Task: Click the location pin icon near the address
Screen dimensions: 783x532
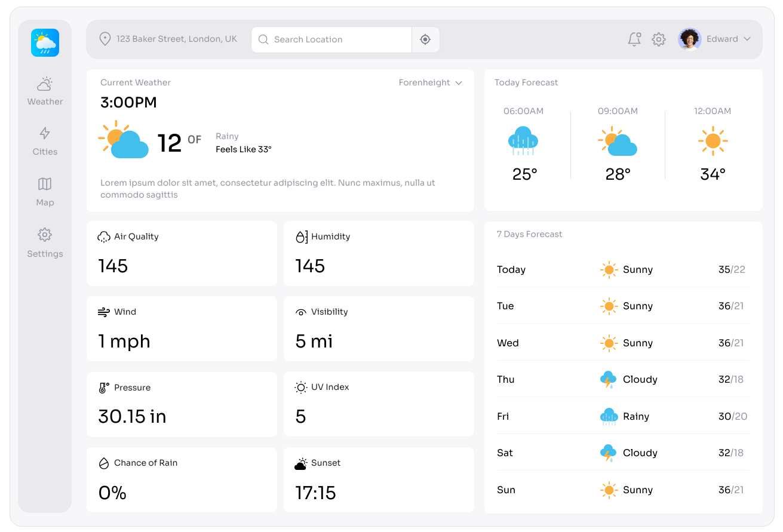Action: pyautogui.click(x=105, y=39)
